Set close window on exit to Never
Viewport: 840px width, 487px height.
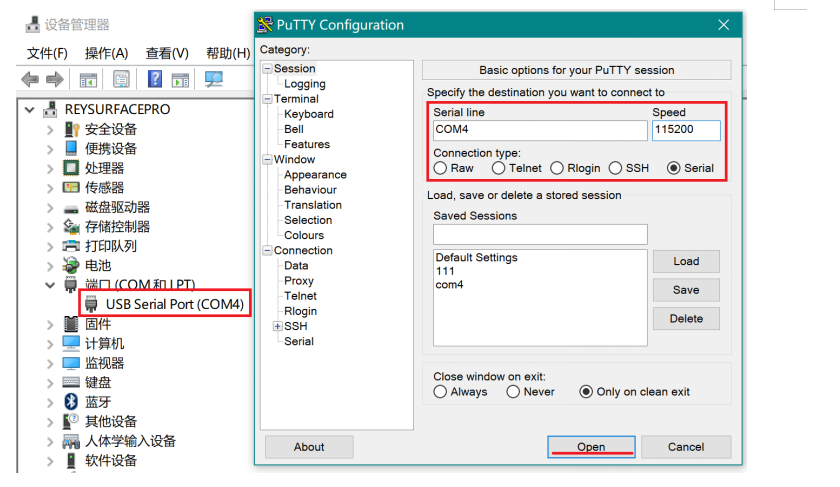click(514, 392)
